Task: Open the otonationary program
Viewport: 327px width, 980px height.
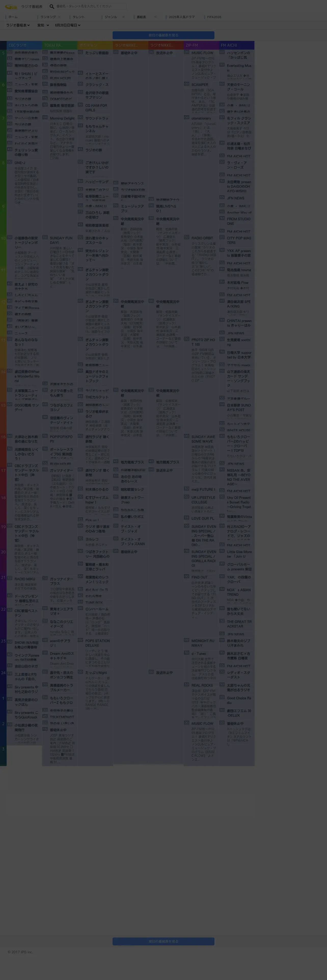Action: [201, 118]
